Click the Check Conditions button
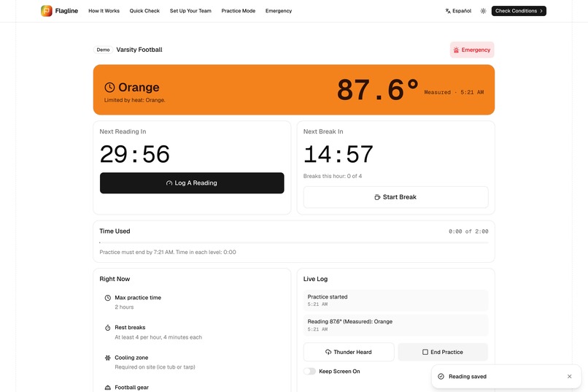This screenshot has width=588, height=392. click(x=519, y=11)
